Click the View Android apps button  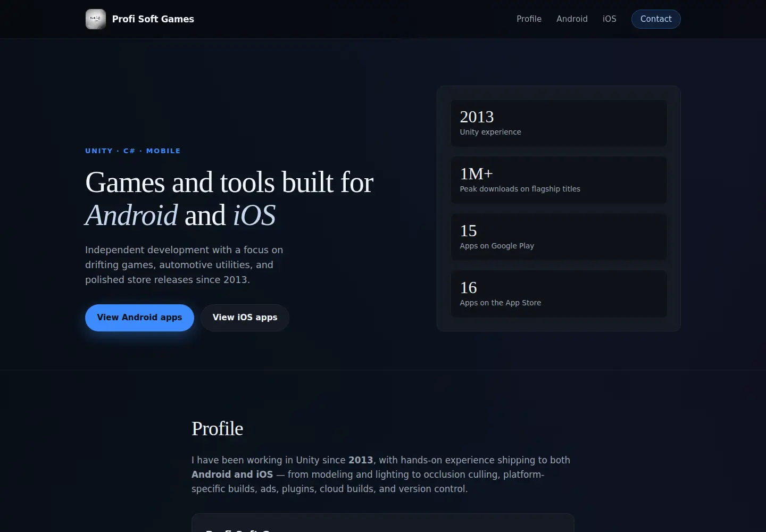click(139, 318)
